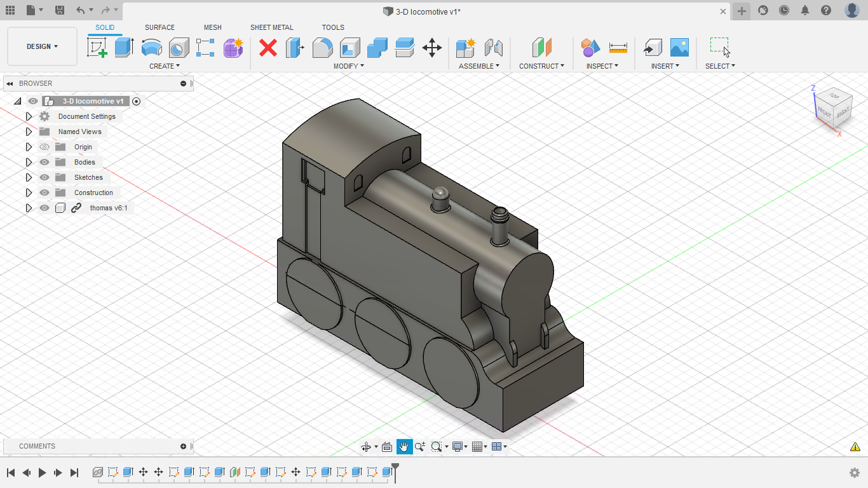Open the CONSTRUCT dropdown menu

(x=541, y=66)
